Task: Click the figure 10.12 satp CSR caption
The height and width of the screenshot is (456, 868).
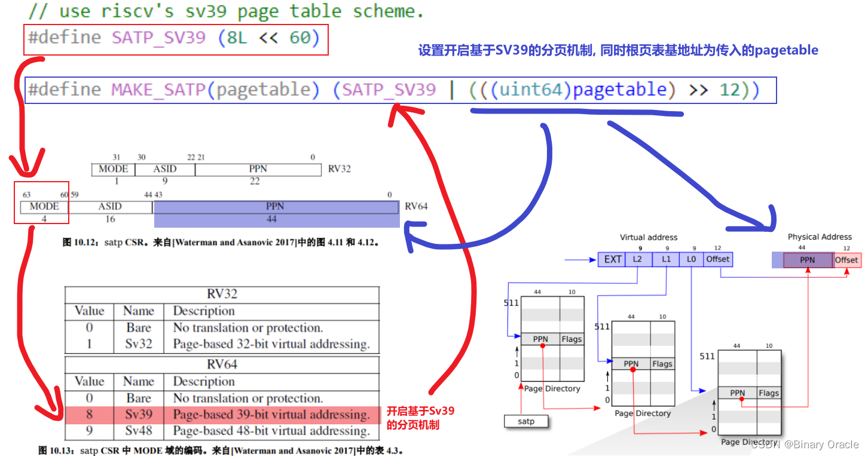Action: point(221,243)
